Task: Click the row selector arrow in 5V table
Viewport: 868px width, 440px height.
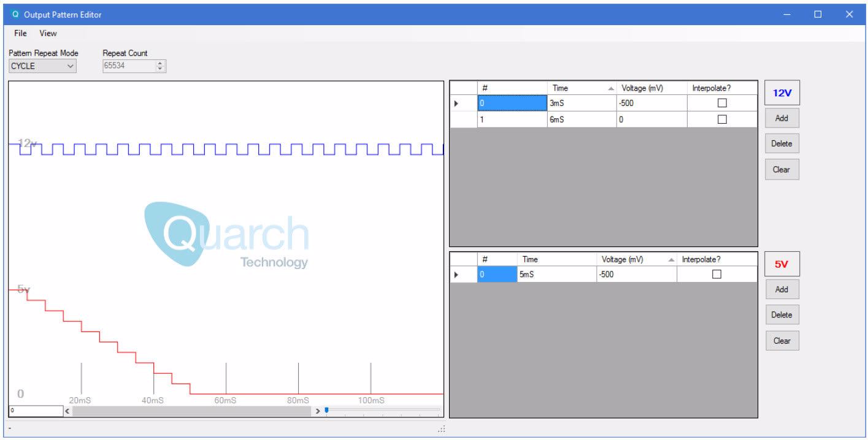Action: click(456, 275)
